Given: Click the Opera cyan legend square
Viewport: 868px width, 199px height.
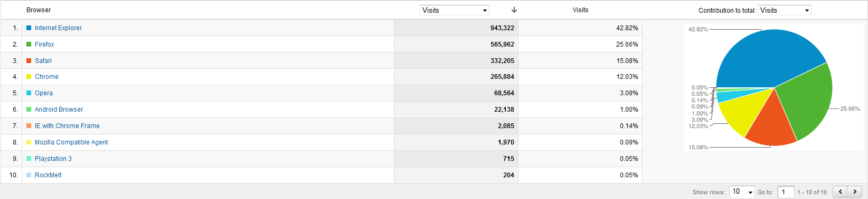Looking at the screenshot, I should tap(29, 93).
